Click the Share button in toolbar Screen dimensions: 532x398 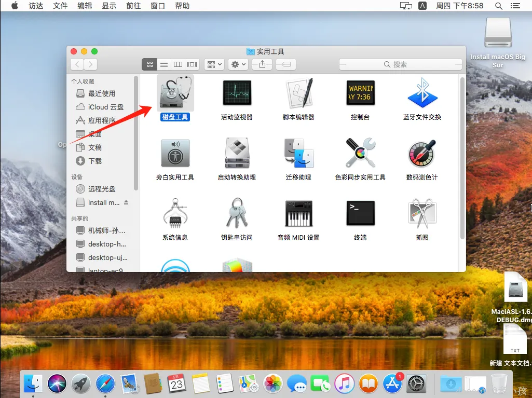coord(262,64)
